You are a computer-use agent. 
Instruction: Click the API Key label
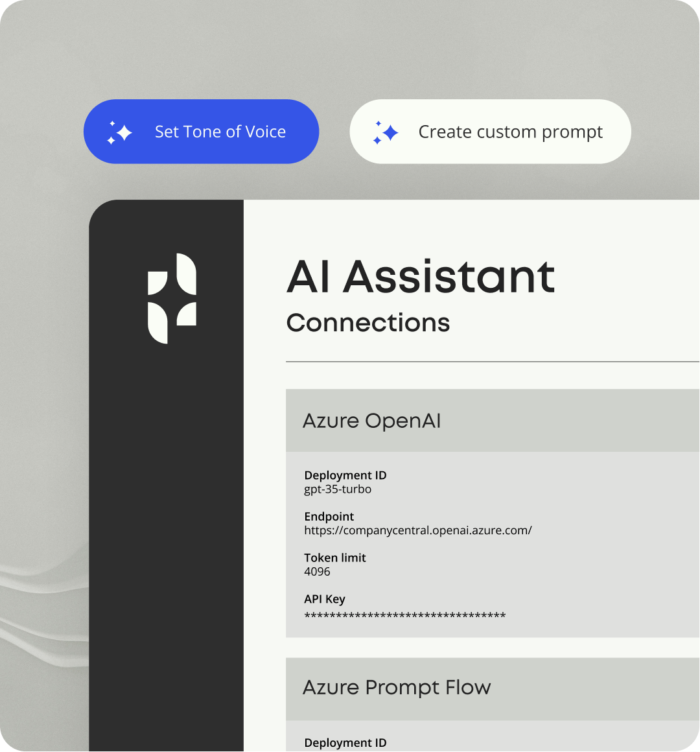[325, 599]
